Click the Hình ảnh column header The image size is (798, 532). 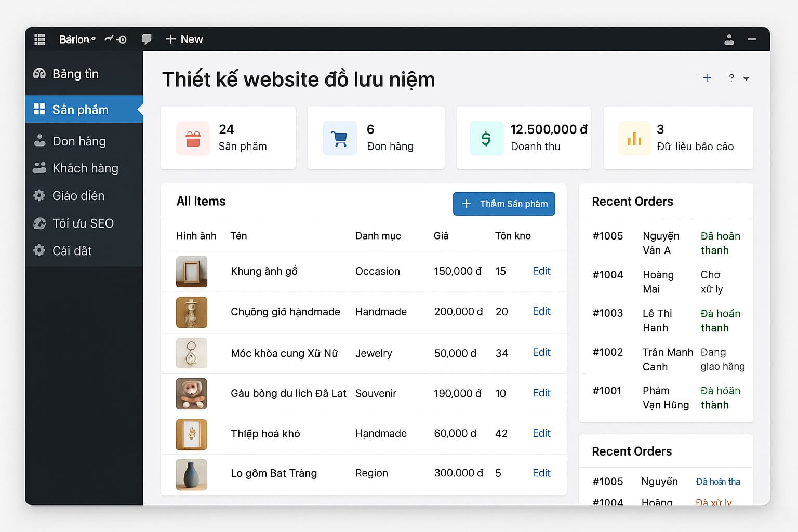point(196,236)
